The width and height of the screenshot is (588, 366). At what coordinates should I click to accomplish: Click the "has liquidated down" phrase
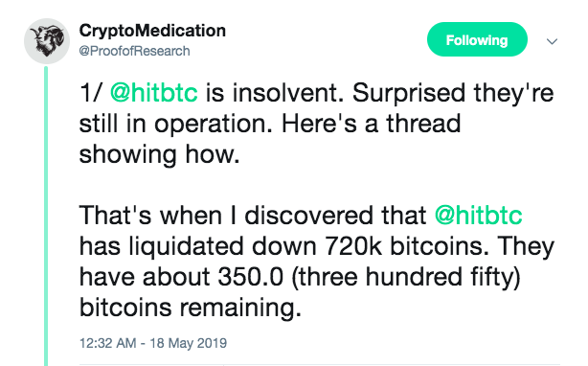pyautogui.click(x=198, y=246)
